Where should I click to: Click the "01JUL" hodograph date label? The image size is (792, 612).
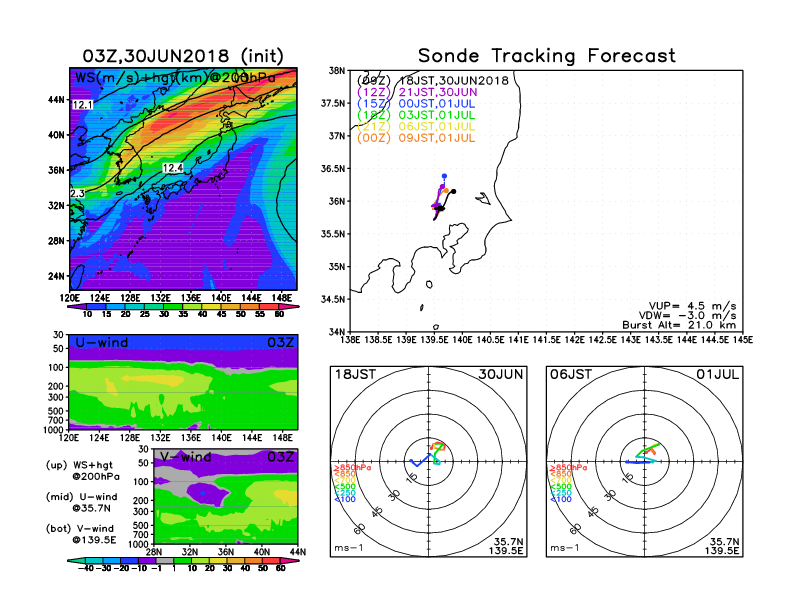[717, 374]
